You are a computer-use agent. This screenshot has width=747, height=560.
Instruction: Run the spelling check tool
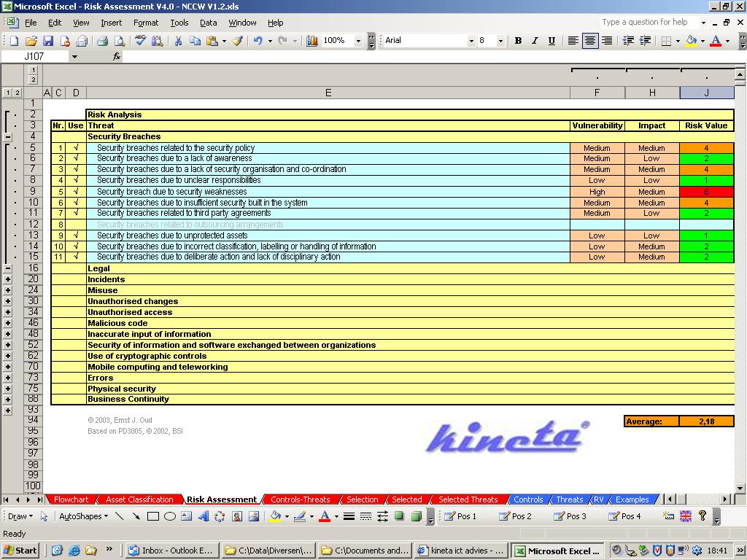coord(140,41)
